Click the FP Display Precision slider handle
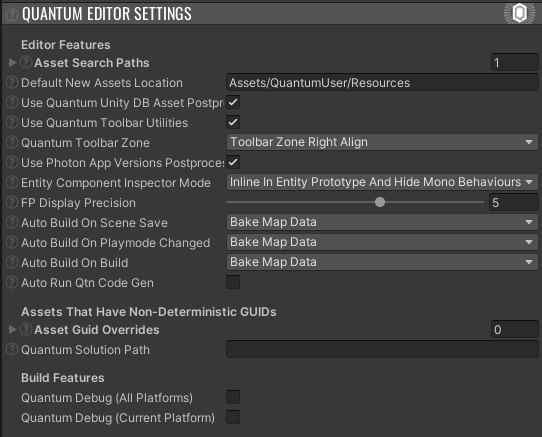 pos(380,202)
